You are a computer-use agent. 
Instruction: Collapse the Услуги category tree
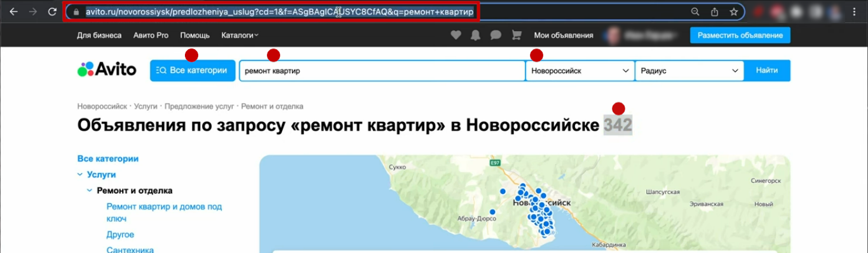80,174
